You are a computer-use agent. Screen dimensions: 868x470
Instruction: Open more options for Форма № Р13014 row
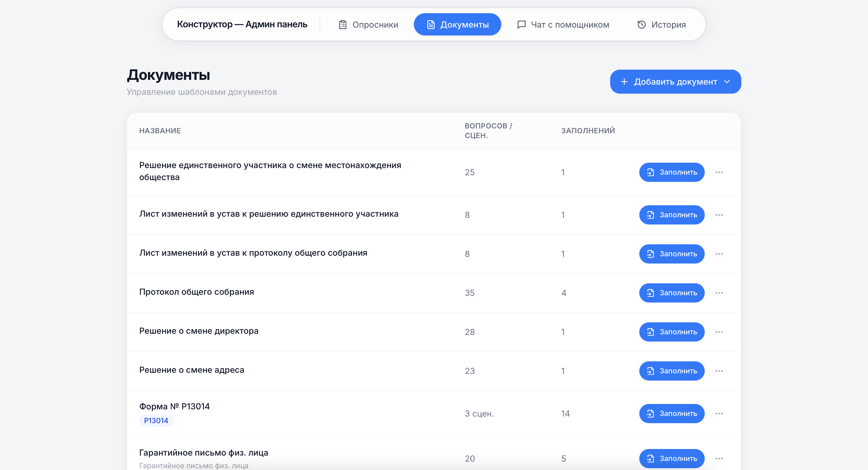point(719,414)
